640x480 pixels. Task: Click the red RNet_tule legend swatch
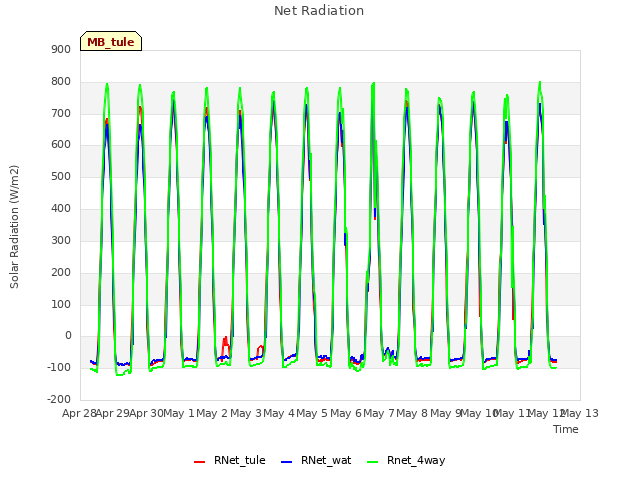coord(200,462)
